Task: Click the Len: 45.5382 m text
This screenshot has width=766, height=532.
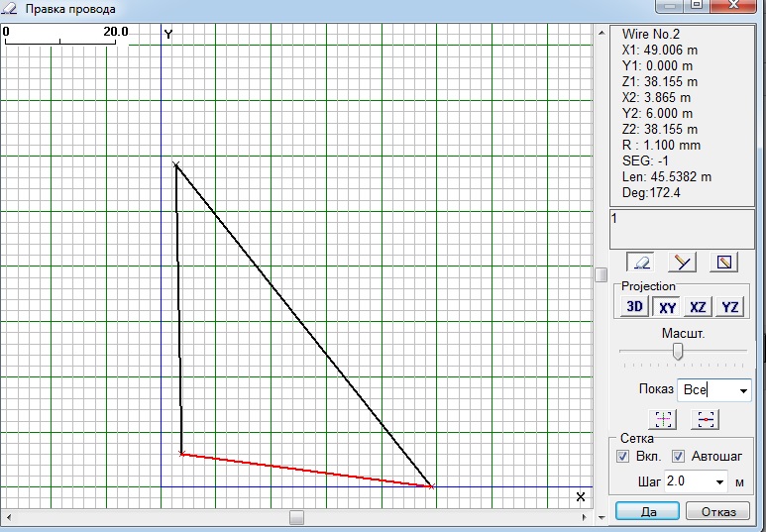Action: coord(666,176)
